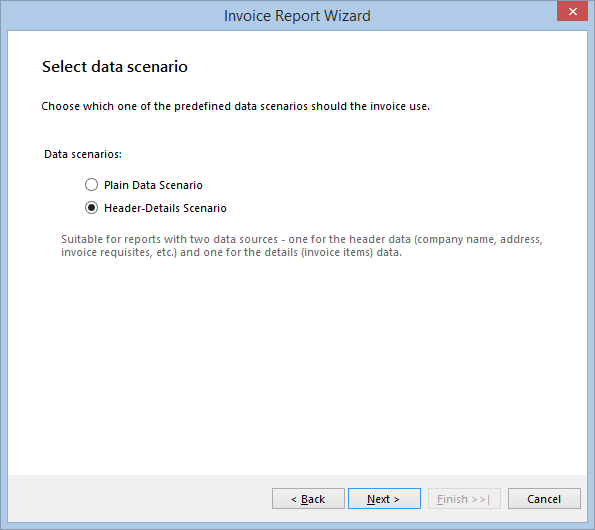Screen dimensions: 595x530
Task: Proceed with the Next button
Action: (x=384, y=499)
